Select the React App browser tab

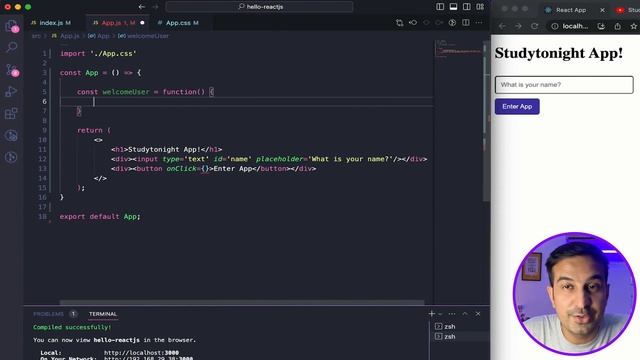coord(571,10)
